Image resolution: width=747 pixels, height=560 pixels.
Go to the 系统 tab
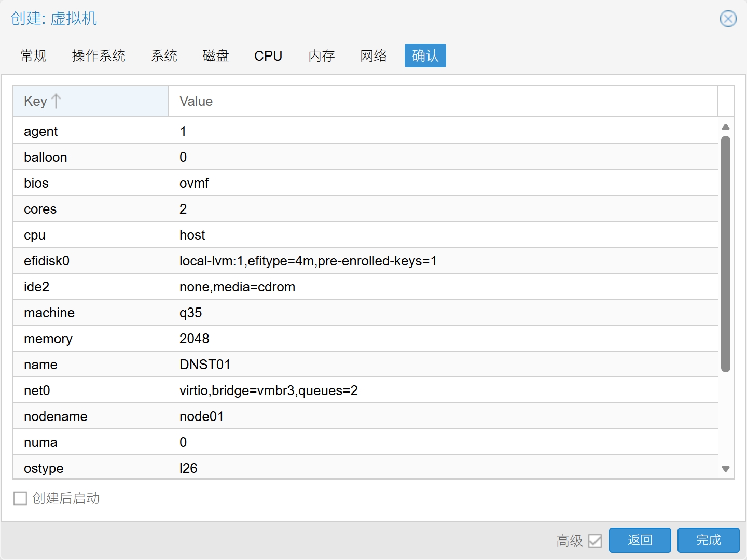click(164, 56)
